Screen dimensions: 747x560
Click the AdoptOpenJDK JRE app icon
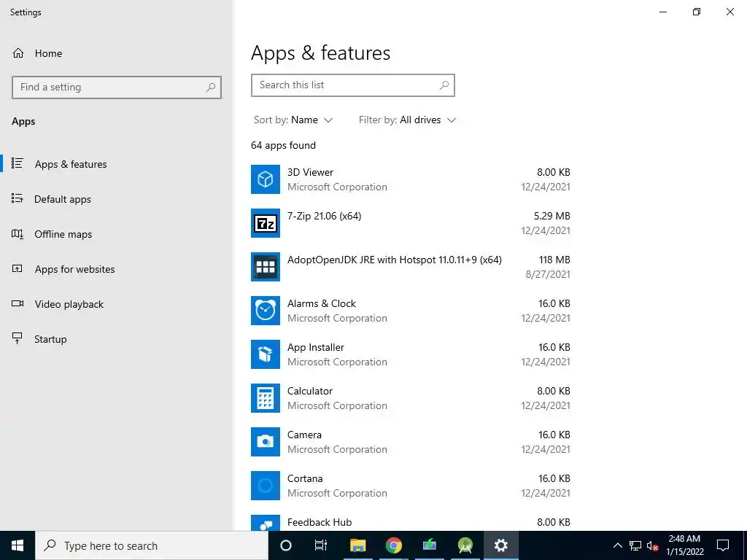pyautogui.click(x=266, y=267)
